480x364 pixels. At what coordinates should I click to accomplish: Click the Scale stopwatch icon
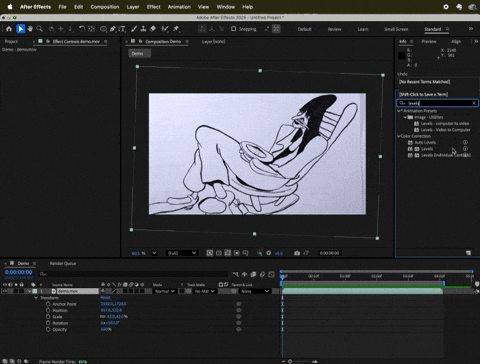click(48, 317)
